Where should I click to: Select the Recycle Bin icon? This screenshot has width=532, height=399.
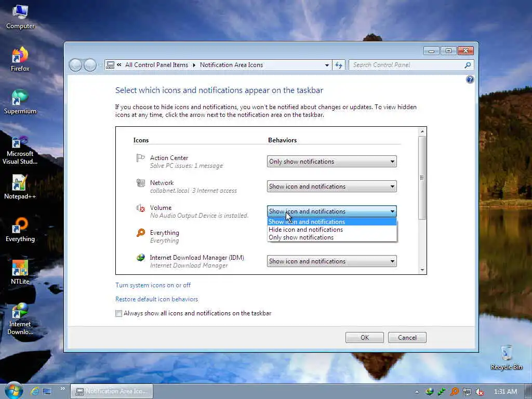click(x=506, y=357)
